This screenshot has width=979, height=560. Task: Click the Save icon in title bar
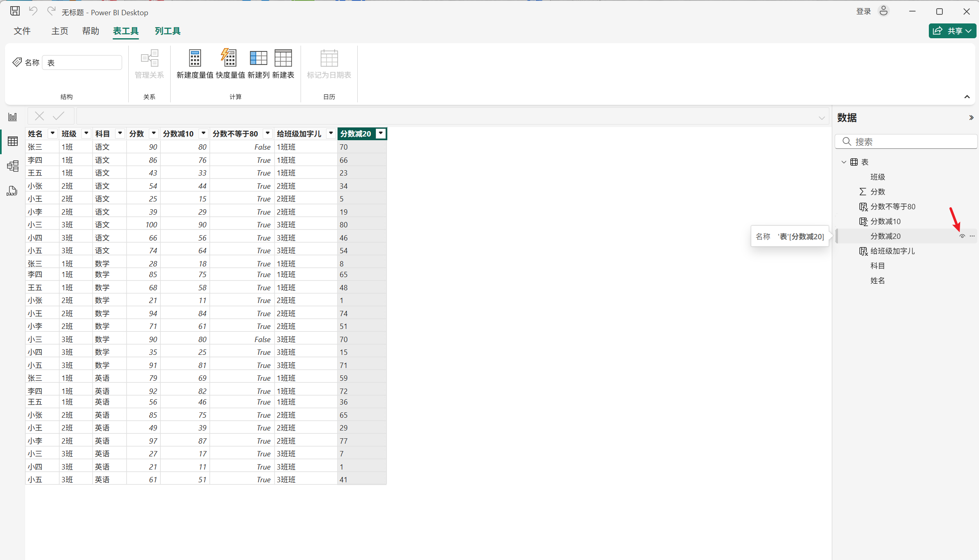[15, 11]
